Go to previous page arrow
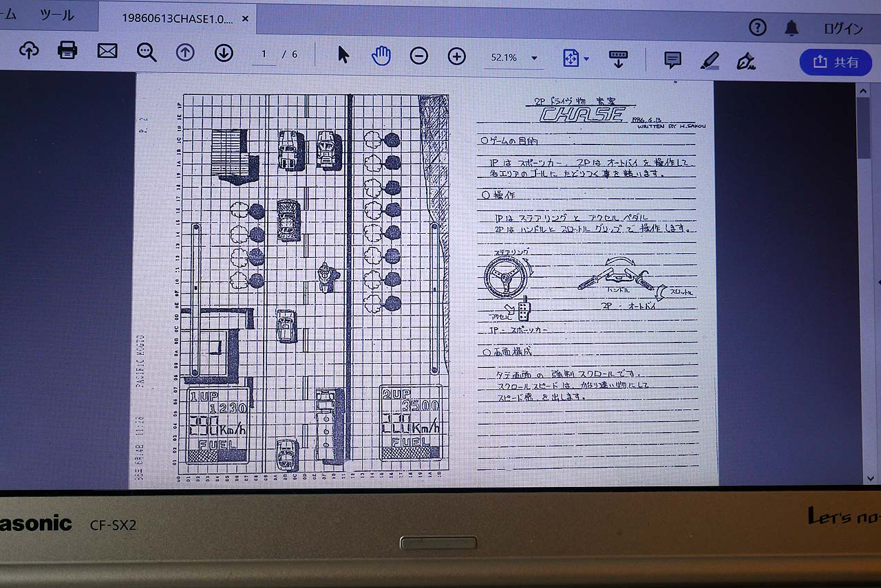This screenshot has width=881, height=588. (x=185, y=53)
